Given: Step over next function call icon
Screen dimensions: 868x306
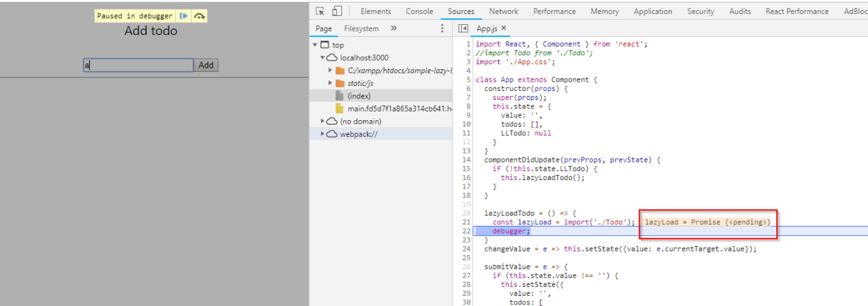Looking at the screenshot, I should [199, 16].
